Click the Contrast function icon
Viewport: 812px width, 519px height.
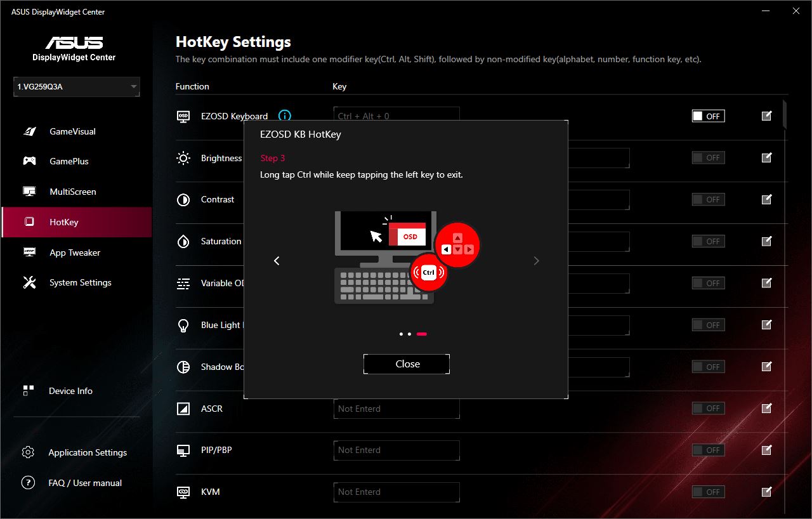183,200
